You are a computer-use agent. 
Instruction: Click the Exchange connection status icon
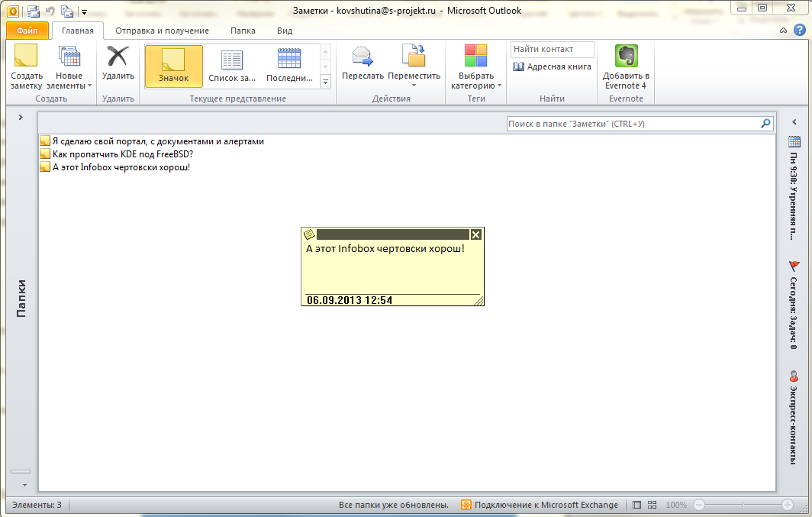(x=466, y=505)
